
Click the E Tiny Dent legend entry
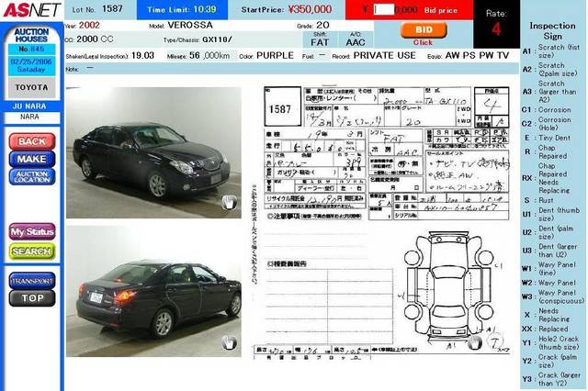[x=548, y=138]
